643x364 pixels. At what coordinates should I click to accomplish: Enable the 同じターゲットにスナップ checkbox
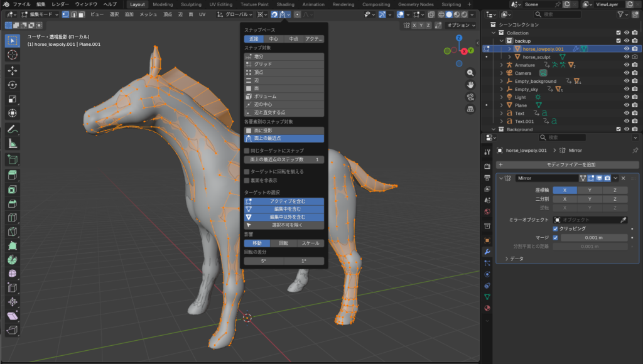tap(247, 151)
